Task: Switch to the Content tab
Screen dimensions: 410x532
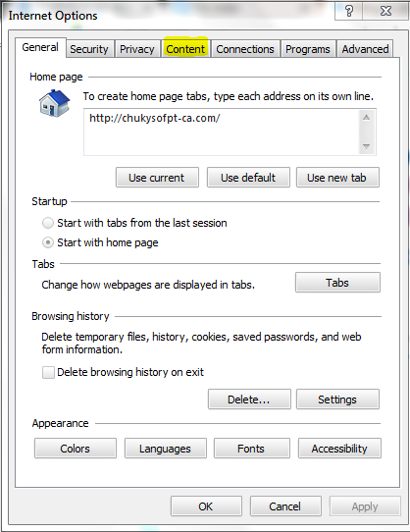Action: (x=185, y=49)
